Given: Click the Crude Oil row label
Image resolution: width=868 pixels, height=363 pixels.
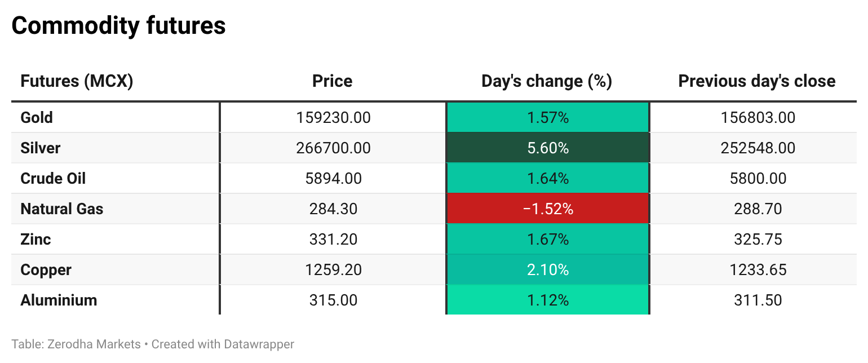Looking at the screenshot, I should 53,179.
